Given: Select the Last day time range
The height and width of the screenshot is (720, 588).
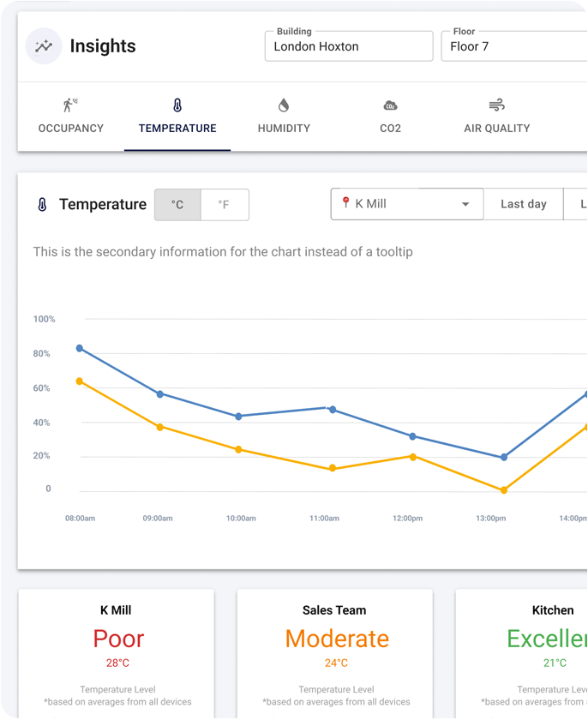Looking at the screenshot, I should (x=523, y=204).
